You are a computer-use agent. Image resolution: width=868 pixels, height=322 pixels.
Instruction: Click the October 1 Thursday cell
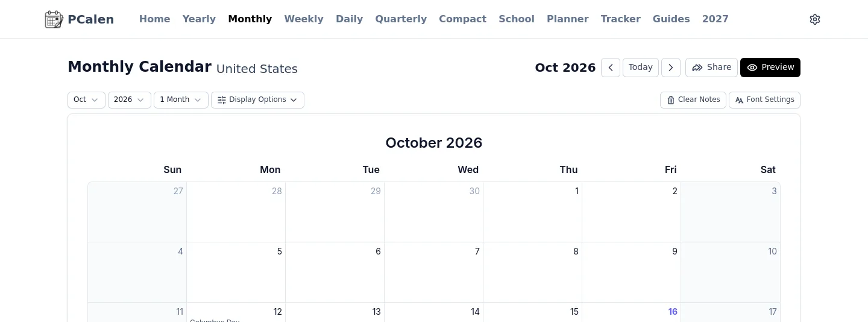point(533,212)
